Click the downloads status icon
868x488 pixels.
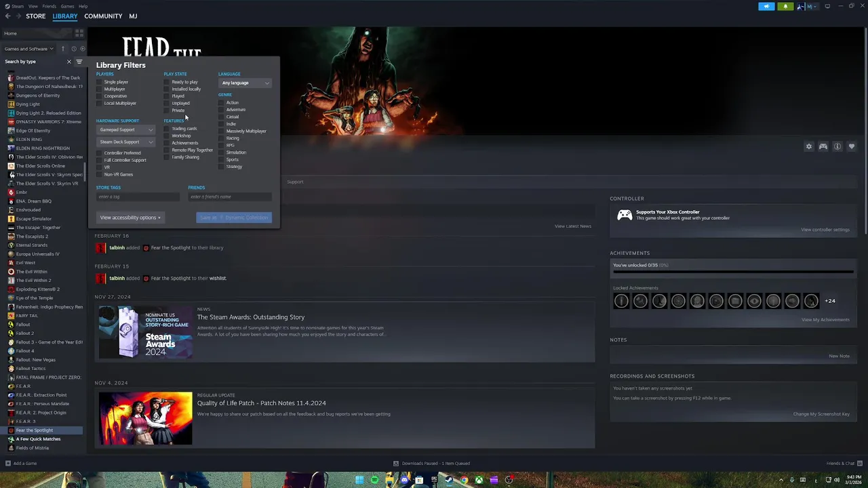tap(396, 464)
